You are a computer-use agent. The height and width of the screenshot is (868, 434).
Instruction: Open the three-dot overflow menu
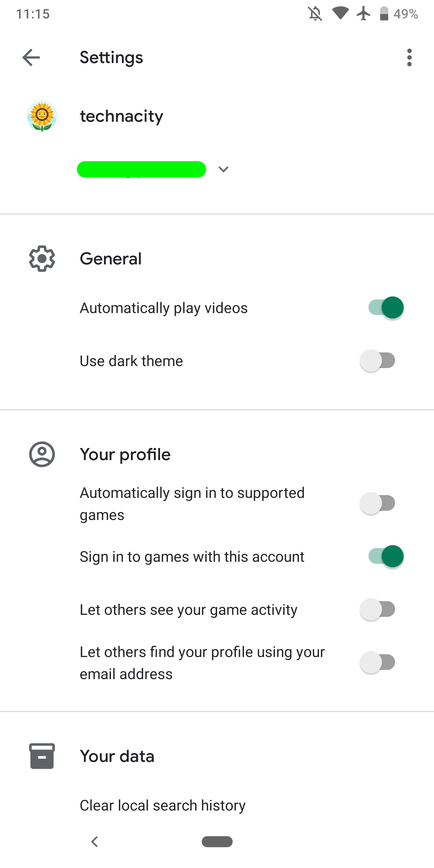point(409,57)
